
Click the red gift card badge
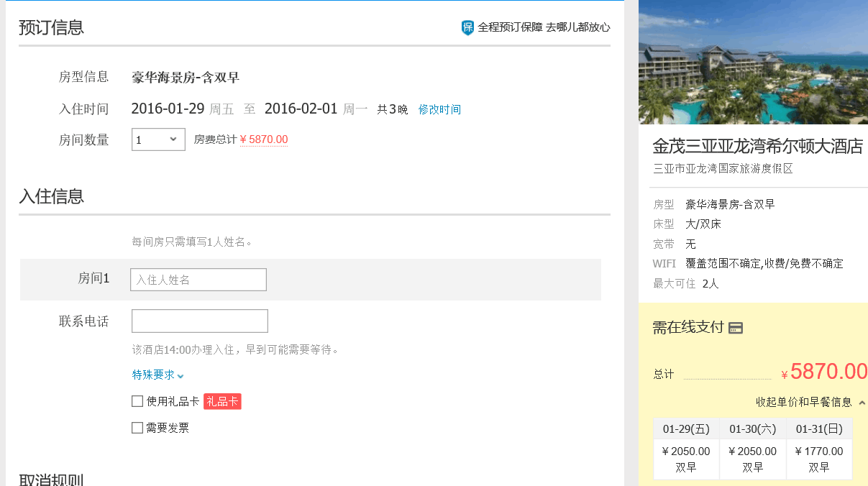222,401
